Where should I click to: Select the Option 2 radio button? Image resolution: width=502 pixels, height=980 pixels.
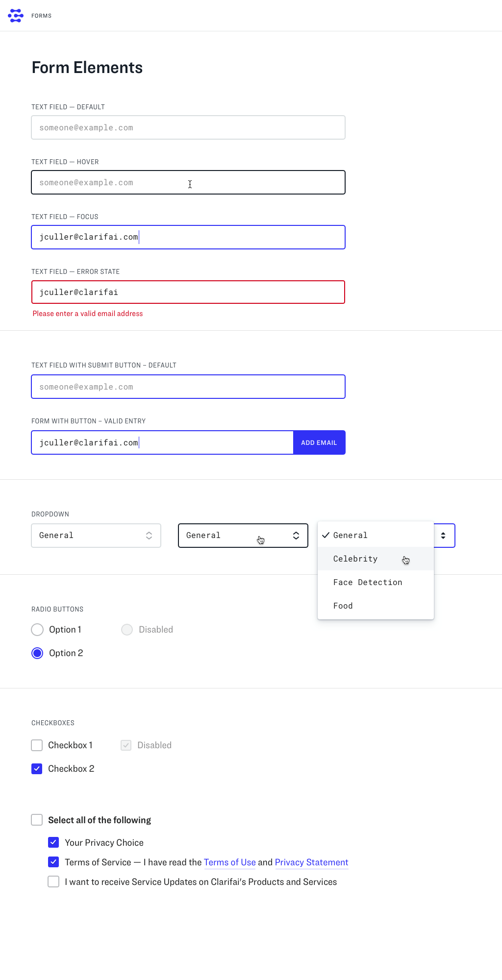37,653
